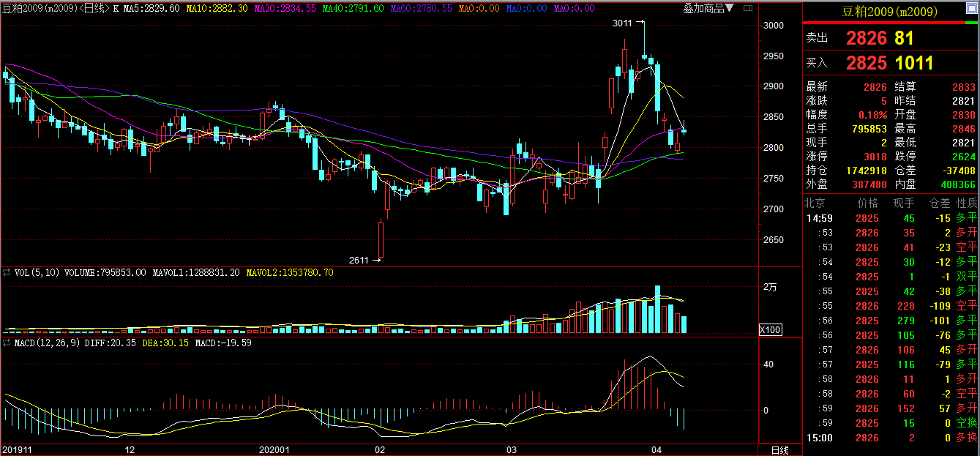Click the 昨结 value 2821
The image size is (980, 456).
pyautogui.click(x=964, y=101)
